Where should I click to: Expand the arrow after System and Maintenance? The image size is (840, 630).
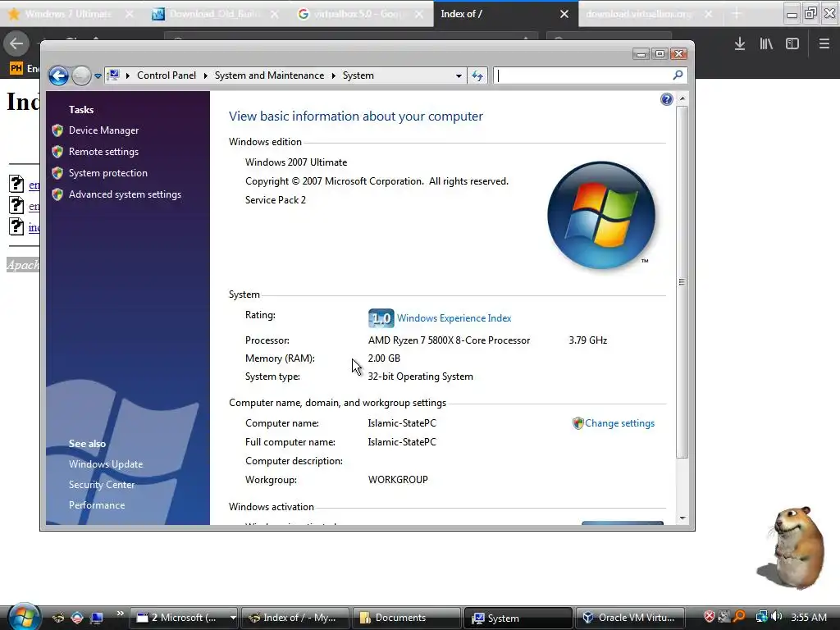coord(333,75)
